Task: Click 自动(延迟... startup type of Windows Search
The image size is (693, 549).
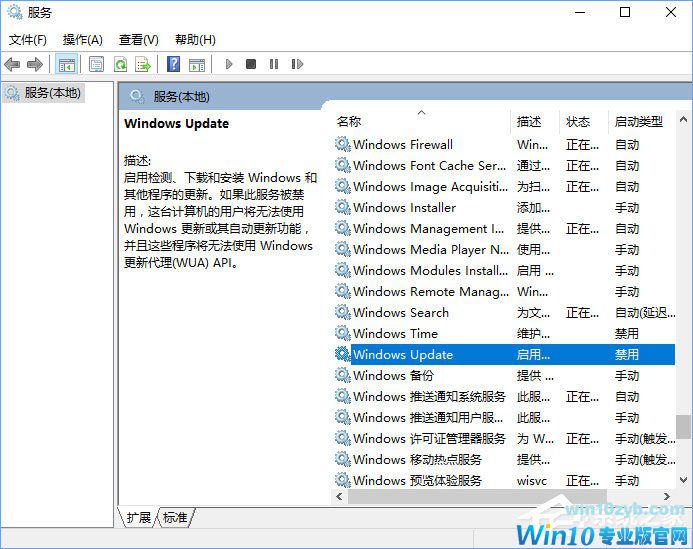Action: coord(645,312)
